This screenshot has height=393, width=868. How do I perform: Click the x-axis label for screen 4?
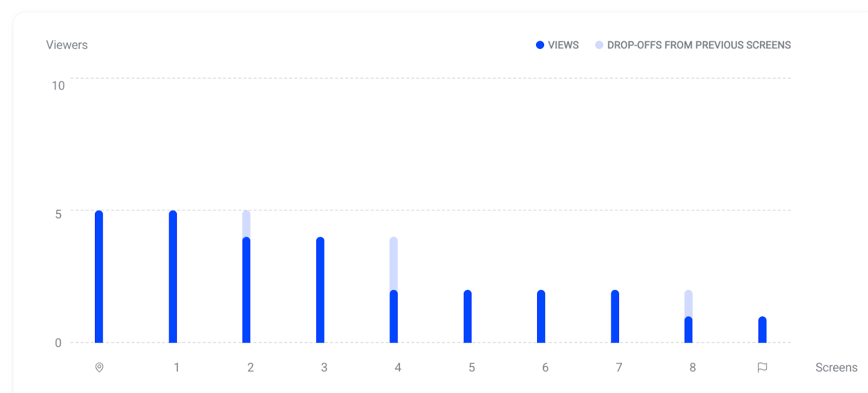pos(398,367)
